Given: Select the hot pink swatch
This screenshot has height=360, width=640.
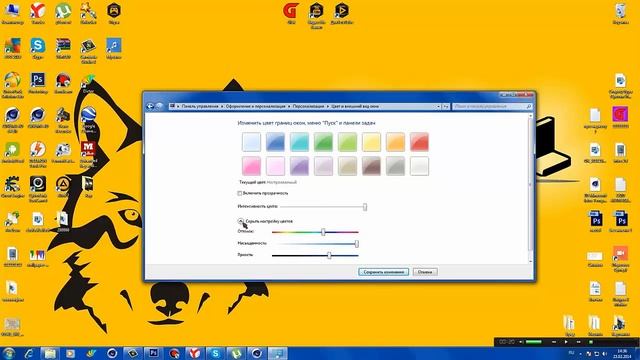Looking at the screenshot, I should pos(251,166).
